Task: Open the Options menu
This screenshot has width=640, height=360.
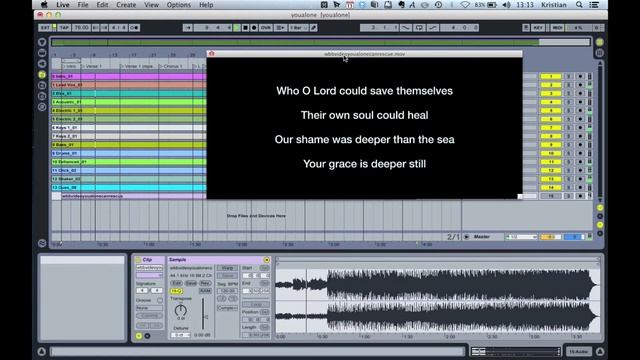Action: click(x=178, y=5)
